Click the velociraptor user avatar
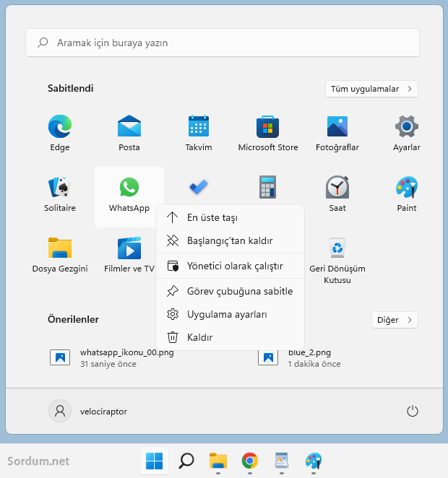The image size is (448, 478). [60, 411]
